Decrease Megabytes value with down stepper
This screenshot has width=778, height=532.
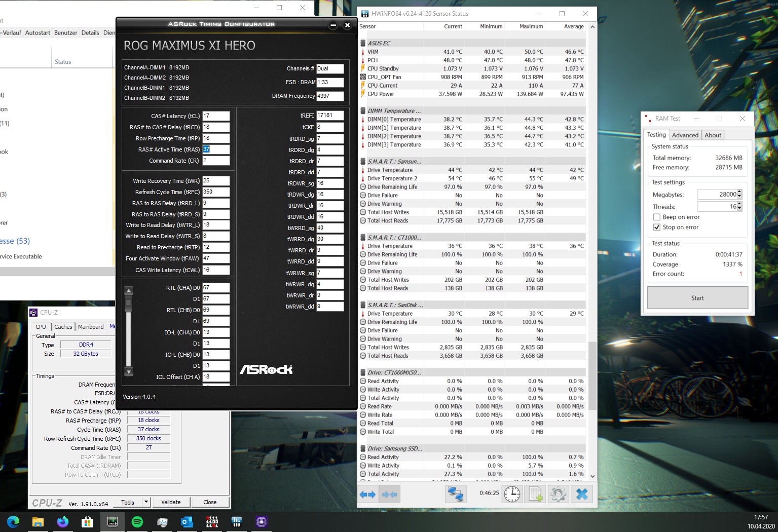(739, 197)
